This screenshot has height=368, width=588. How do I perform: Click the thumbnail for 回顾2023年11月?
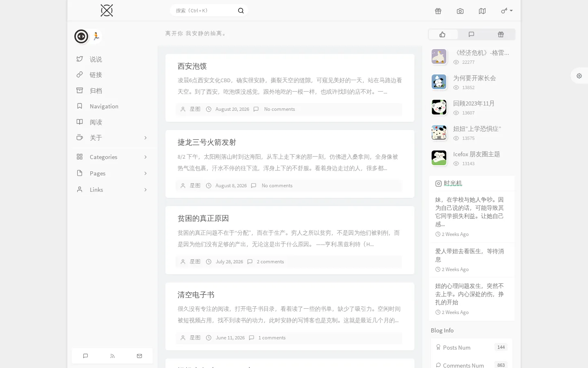coord(439,107)
